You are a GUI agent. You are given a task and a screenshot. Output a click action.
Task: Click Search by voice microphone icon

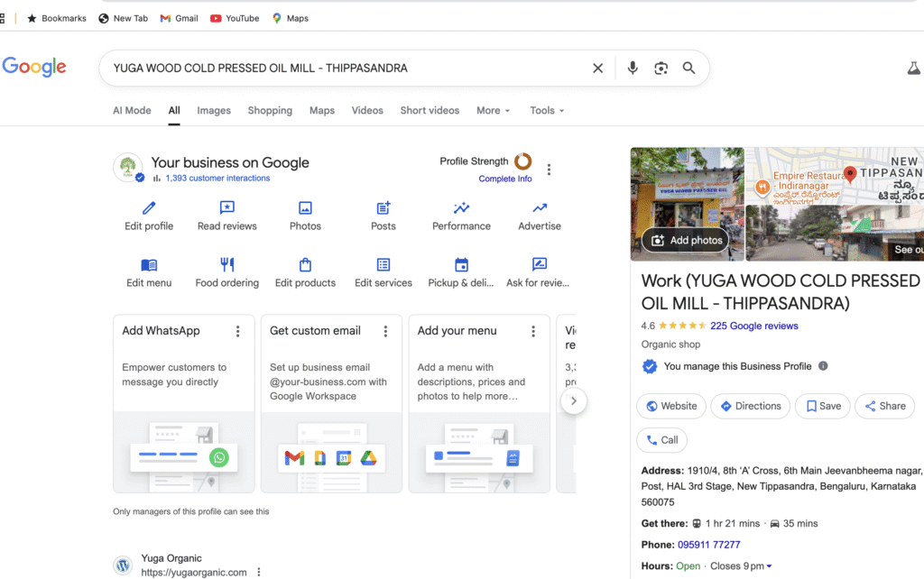(x=633, y=69)
